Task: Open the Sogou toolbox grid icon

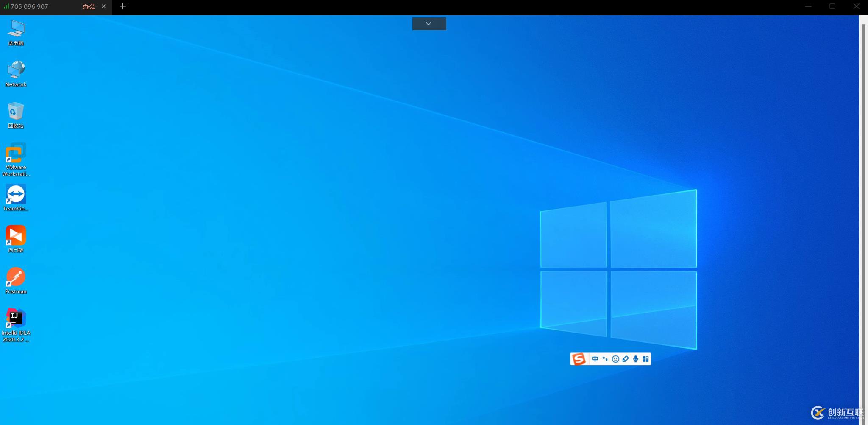Action: (645, 359)
